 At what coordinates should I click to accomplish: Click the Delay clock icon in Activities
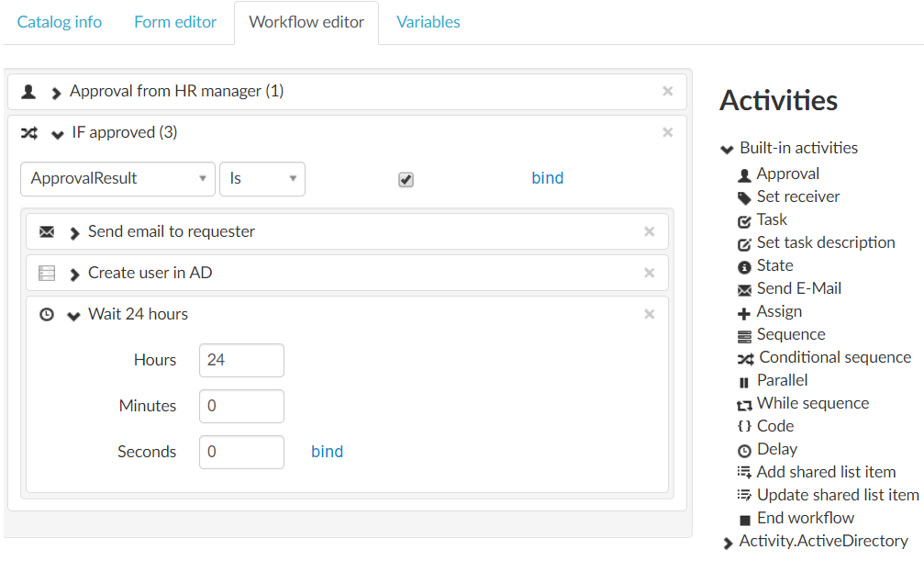[744, 450]
